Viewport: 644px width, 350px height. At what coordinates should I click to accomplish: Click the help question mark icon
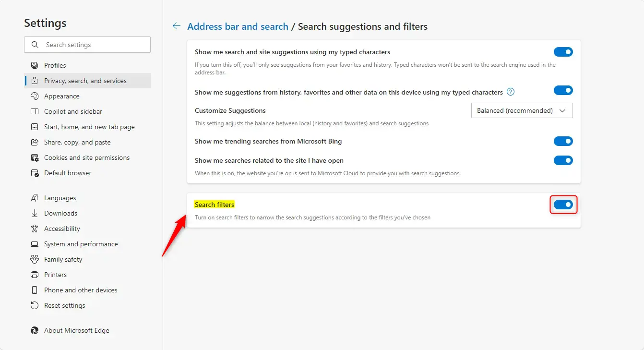(x=511, y=92)
